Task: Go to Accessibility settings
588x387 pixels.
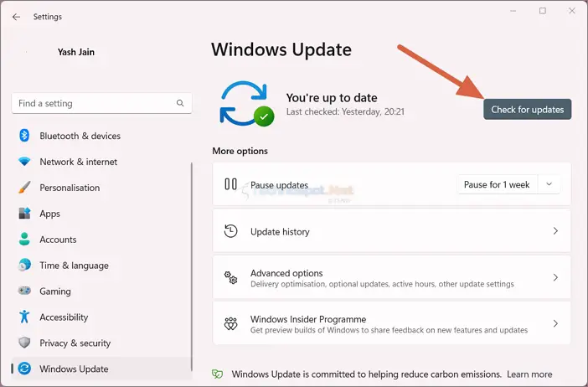Action: (101, 317)
